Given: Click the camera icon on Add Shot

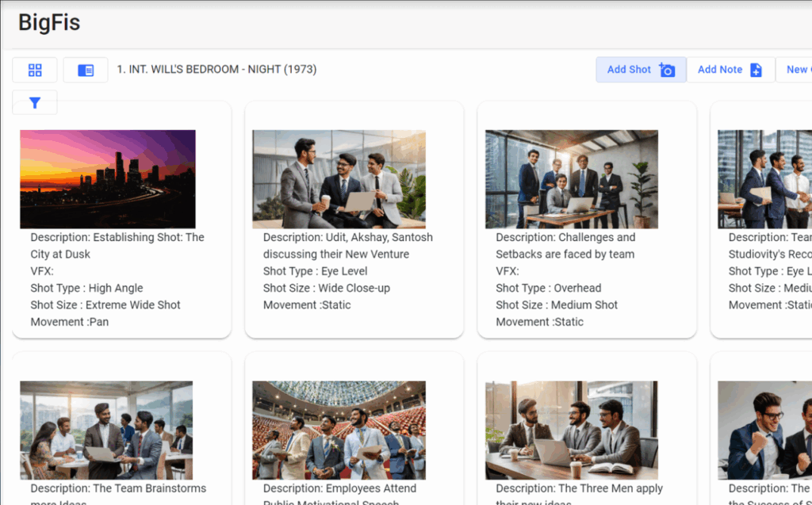Looking at the screenshot, I should [x=667, y=70].
